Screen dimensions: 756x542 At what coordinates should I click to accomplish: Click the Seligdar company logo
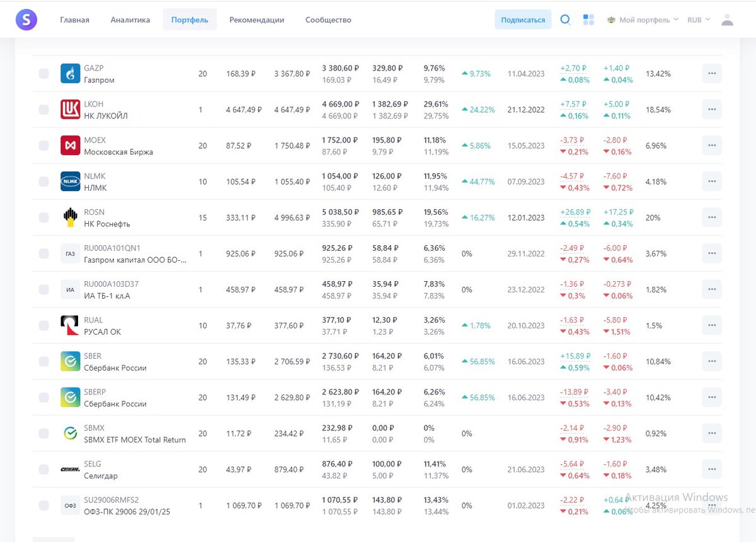click(x=70, y=469)
